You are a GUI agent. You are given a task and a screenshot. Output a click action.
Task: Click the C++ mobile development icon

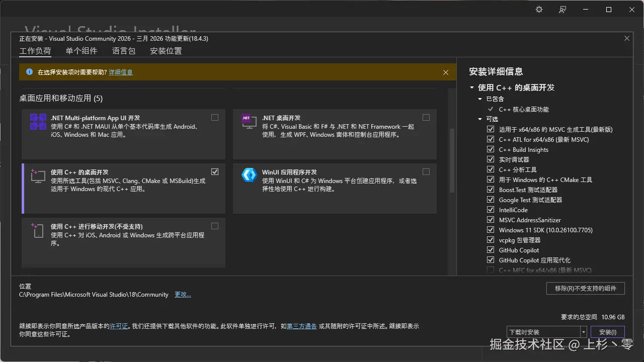click(x=38, y=230)
